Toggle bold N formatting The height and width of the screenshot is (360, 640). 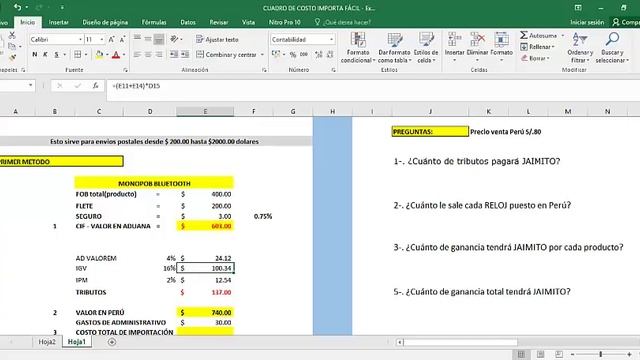(35, 54)
